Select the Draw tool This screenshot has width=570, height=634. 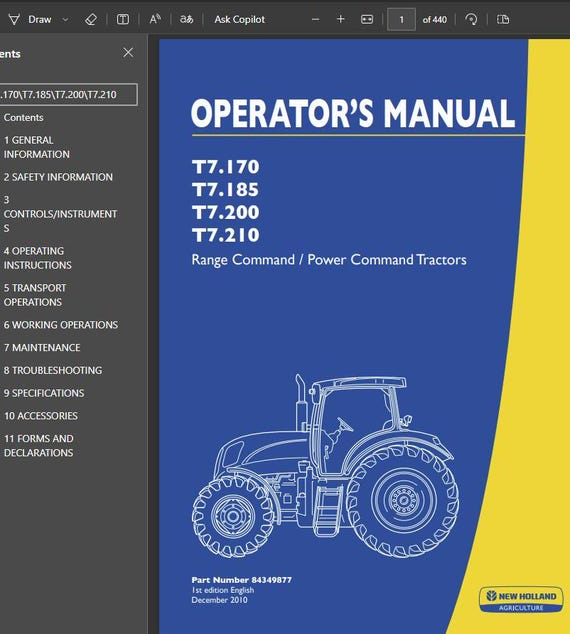(30, 19)
